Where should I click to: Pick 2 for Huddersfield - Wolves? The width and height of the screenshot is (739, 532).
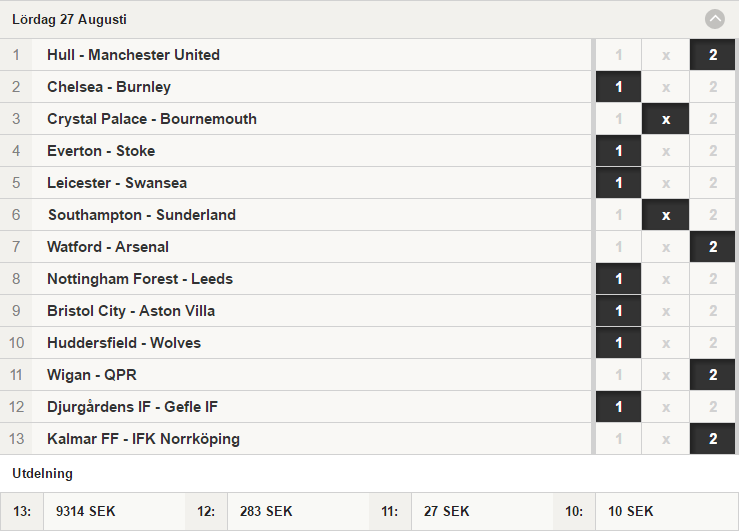[713, 343]
